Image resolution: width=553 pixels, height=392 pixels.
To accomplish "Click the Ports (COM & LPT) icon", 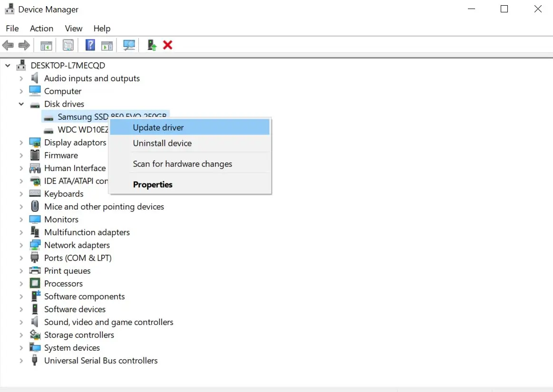I will pos(35,258).
